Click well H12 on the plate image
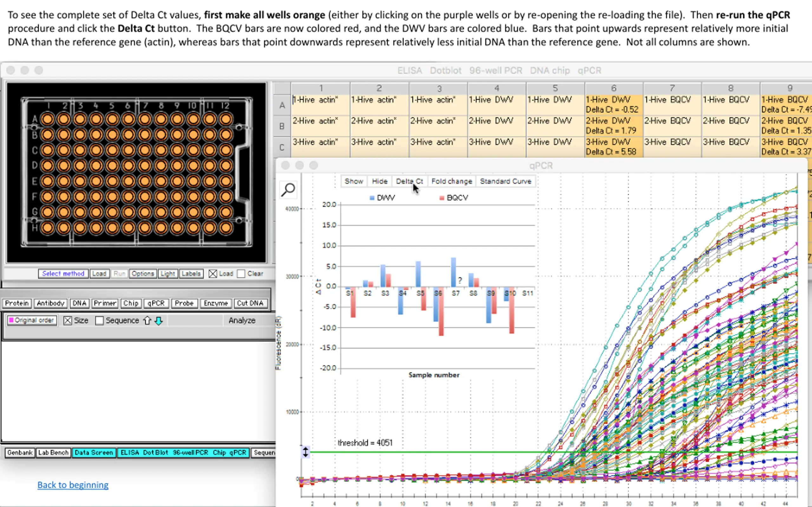This screenshot has height=507, width=812. click(x=226, y=228)
